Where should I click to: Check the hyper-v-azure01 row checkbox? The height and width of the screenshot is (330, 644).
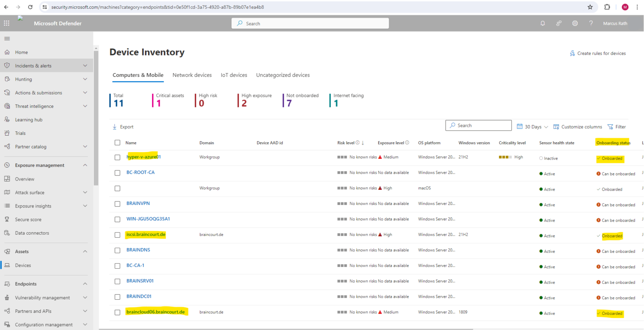click(117, 157)
